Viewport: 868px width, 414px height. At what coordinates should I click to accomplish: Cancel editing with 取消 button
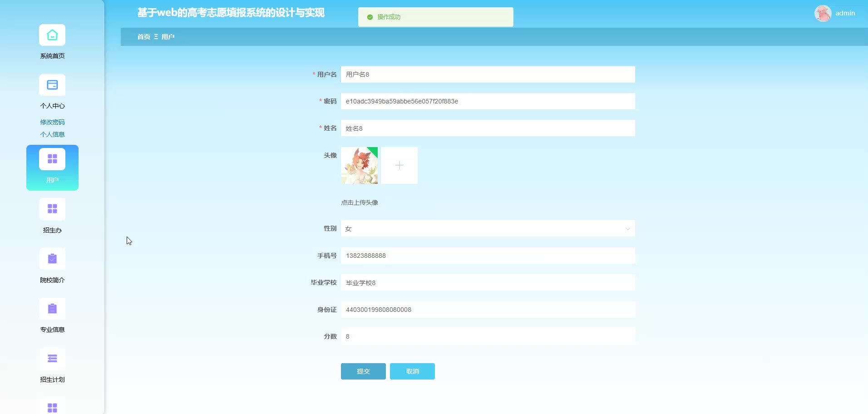coord(412,371)
